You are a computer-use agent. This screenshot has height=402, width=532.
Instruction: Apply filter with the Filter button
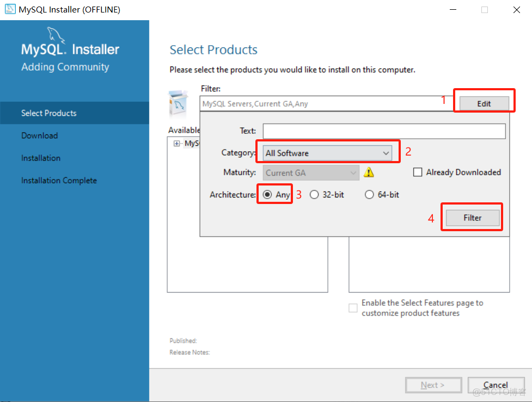[x=473, y=218]
